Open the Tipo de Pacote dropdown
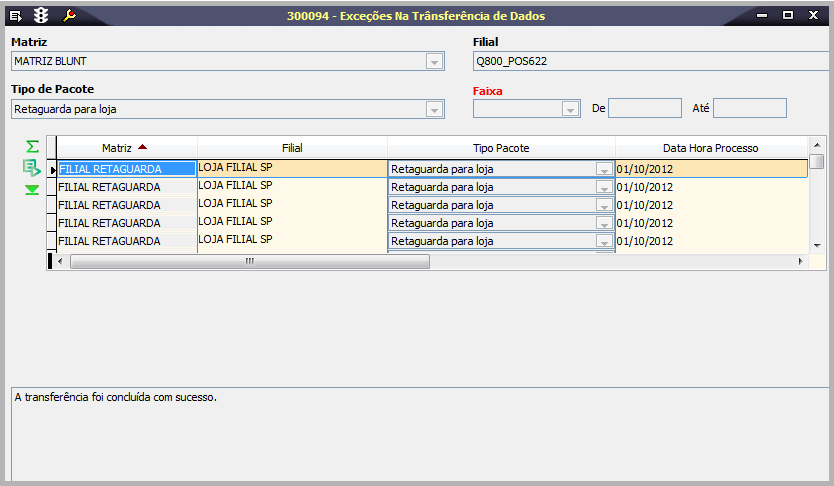This screenshot has height=486, width=834. pyautogui.click(x=434, y=109)
